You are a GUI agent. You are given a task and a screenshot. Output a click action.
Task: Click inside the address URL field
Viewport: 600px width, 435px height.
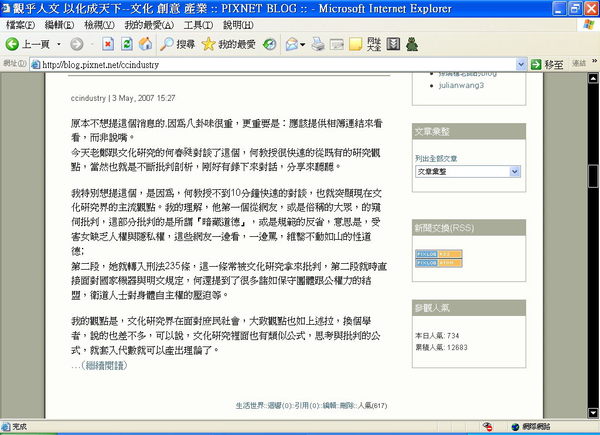click(x=273, y=65)
